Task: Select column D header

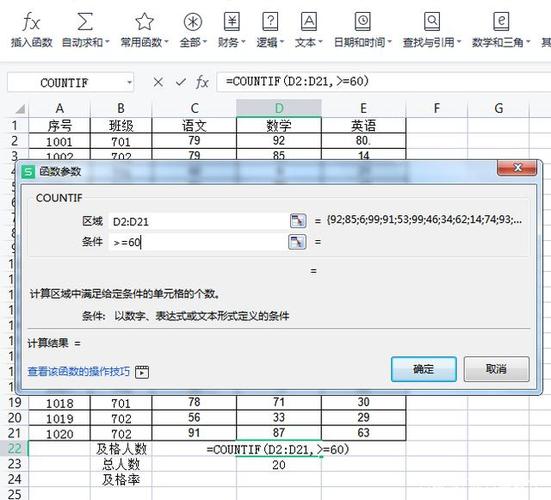Action: pyautogui.click(x=279, y=108)
